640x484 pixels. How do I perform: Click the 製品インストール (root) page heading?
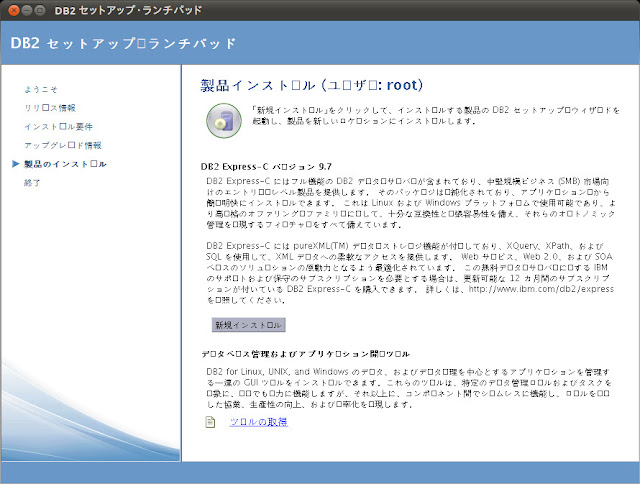pos(311,85)
